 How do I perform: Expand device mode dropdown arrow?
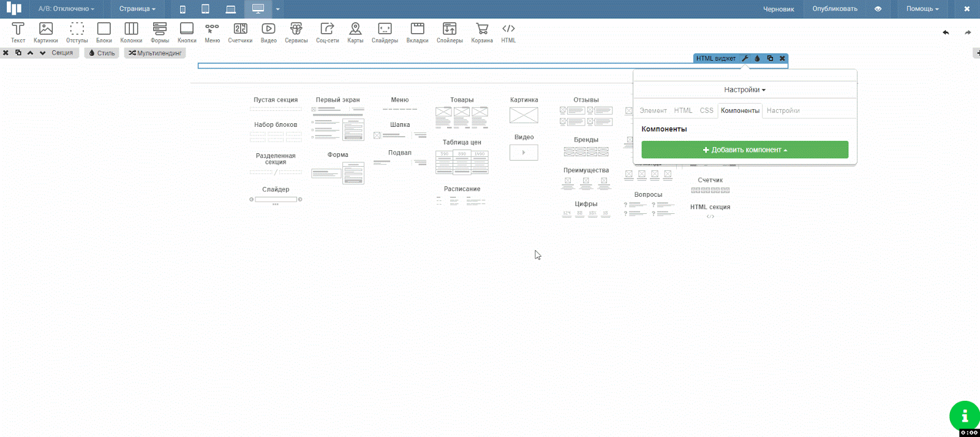click(x=277, y=9)
